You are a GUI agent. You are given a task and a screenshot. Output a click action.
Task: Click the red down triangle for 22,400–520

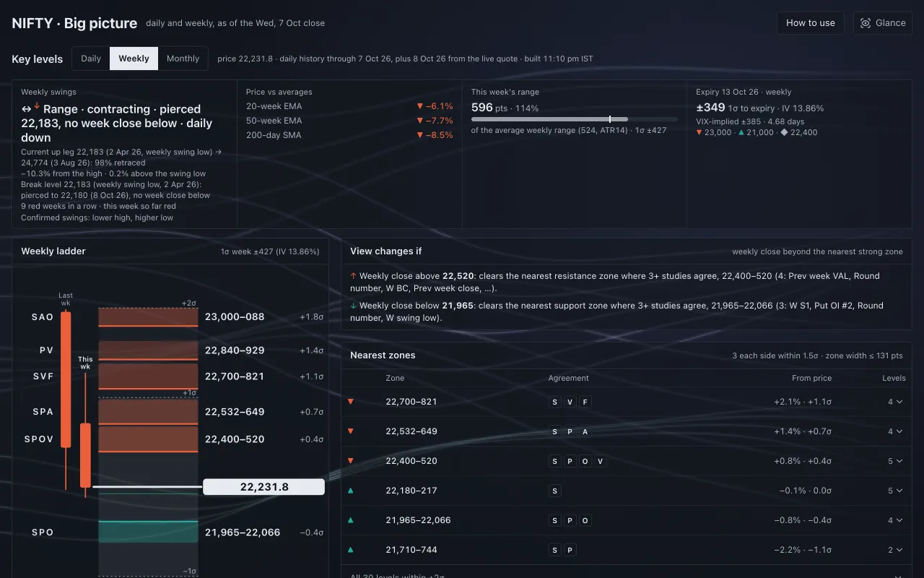point(351,461)
